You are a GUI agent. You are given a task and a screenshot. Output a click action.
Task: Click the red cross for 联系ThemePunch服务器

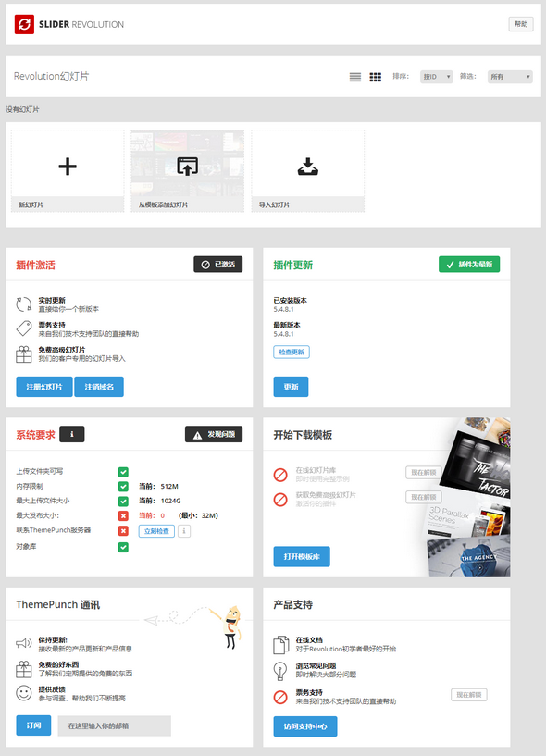click(123, 531)
